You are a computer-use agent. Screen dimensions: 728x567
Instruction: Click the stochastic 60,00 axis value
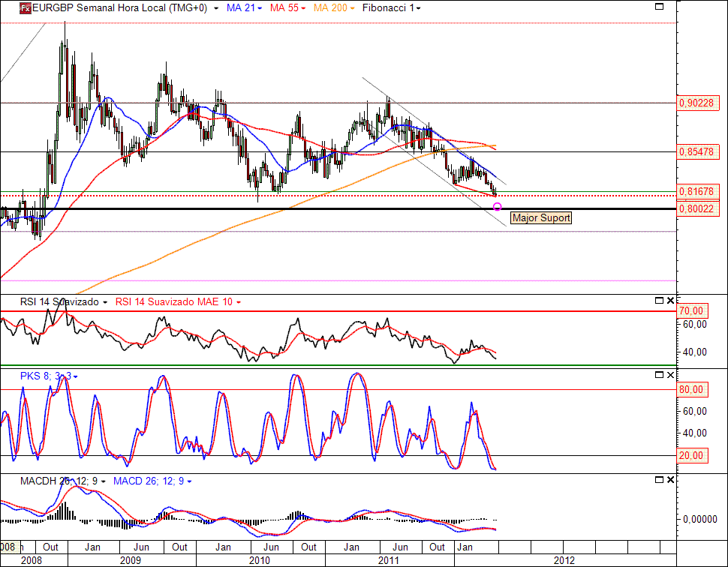694,412
